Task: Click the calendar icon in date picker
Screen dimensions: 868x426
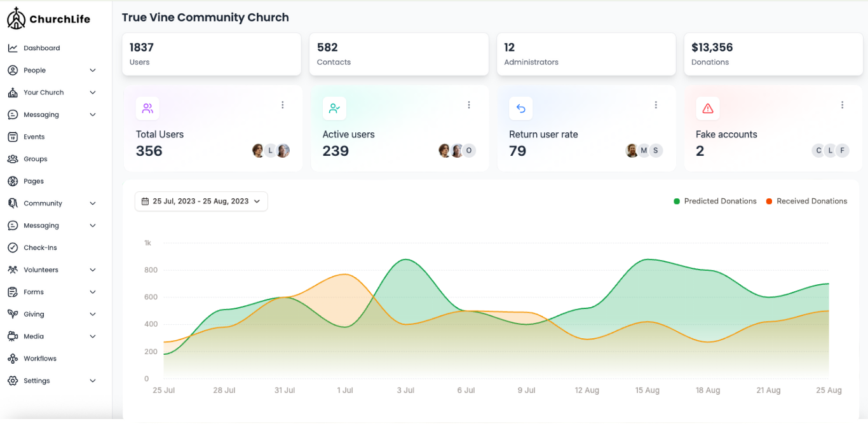Action: (x=145, y=202)
